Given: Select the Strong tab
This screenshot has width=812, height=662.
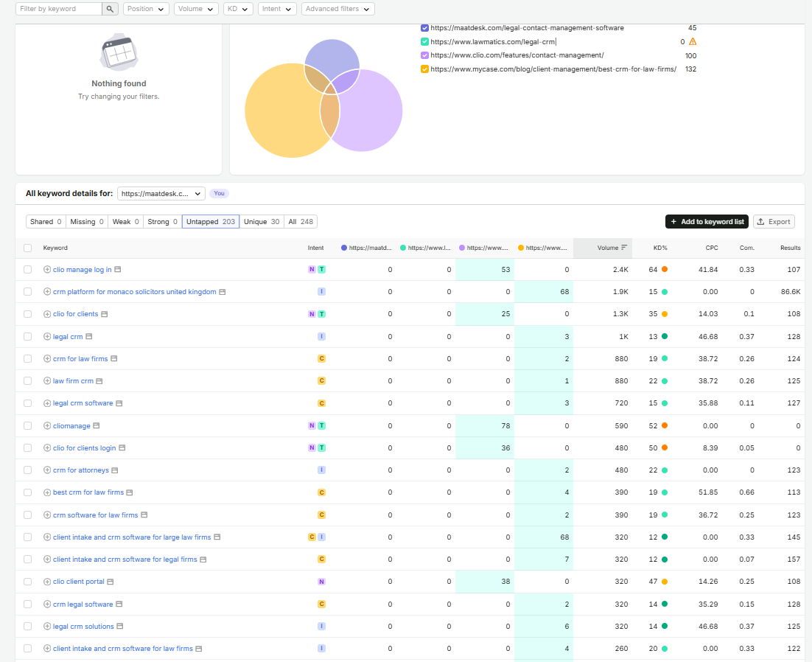Looking at the screenshot, I should pos(163,222).
